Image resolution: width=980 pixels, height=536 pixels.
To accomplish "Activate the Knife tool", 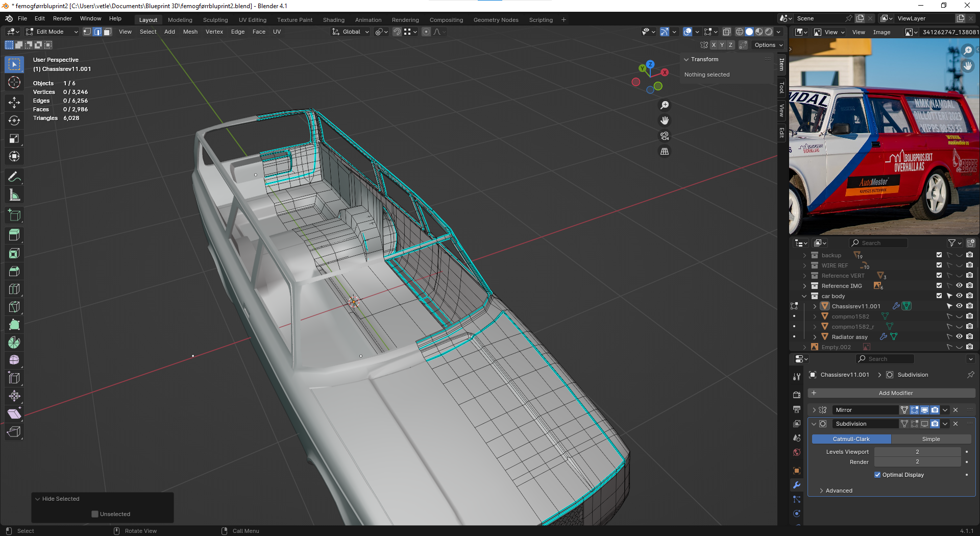I will 14,307.
